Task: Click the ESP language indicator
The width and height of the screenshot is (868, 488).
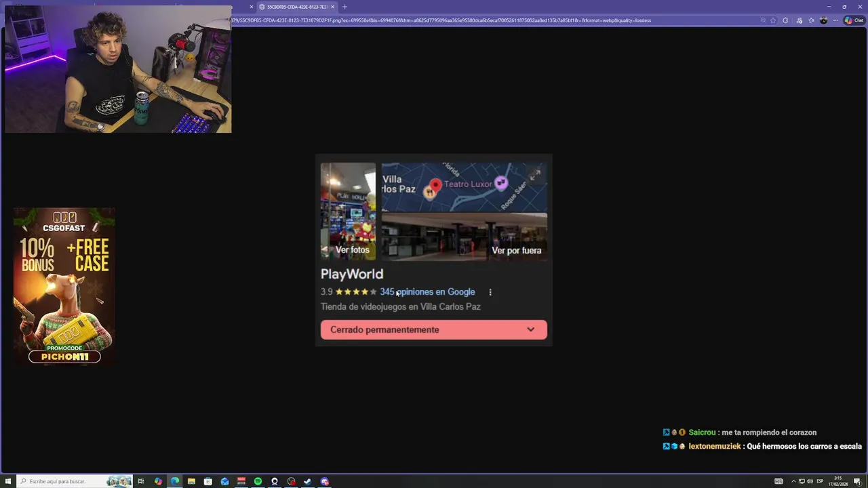Action: [820, 481]
